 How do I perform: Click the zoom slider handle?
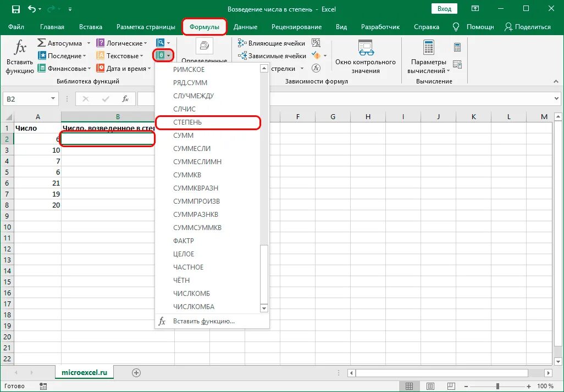(497, 387)
